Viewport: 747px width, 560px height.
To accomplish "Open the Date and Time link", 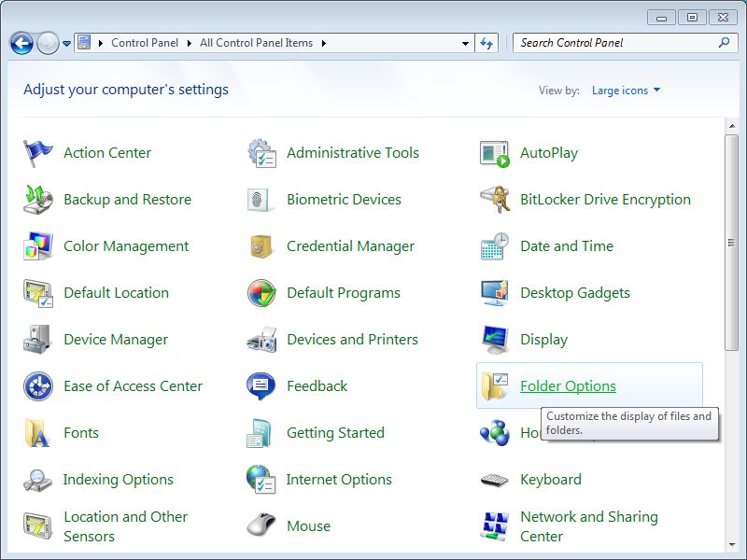I will click(567, 246).
